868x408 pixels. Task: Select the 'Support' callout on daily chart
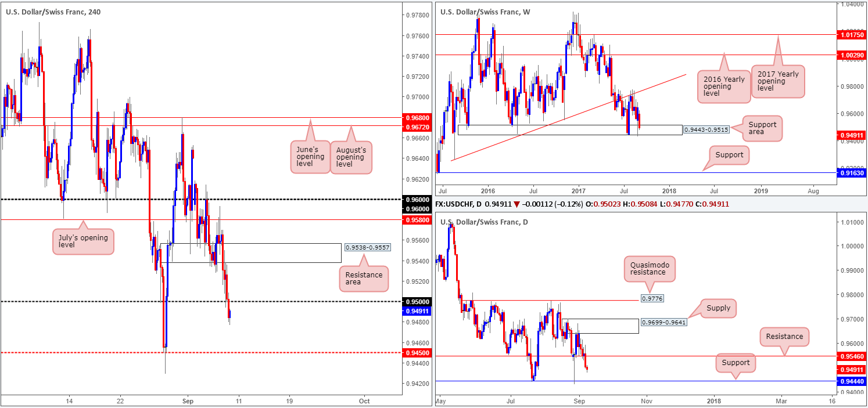point(736,363)
